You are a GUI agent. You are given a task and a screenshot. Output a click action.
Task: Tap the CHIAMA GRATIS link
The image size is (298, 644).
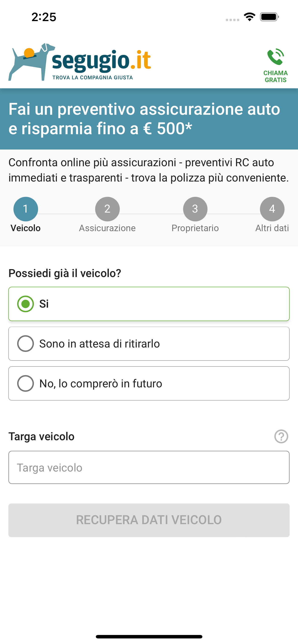click(275, 76)
